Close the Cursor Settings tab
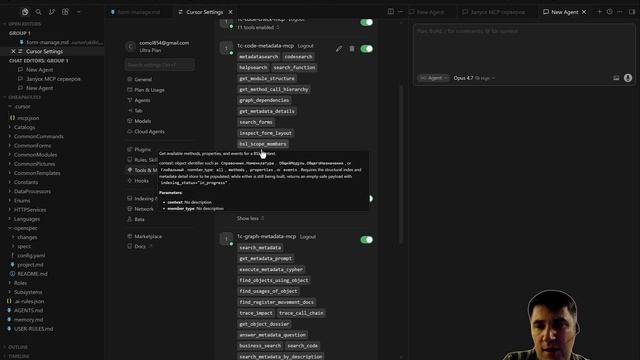The height and width of the screenshot is (360, 640). tap(230, 12)
